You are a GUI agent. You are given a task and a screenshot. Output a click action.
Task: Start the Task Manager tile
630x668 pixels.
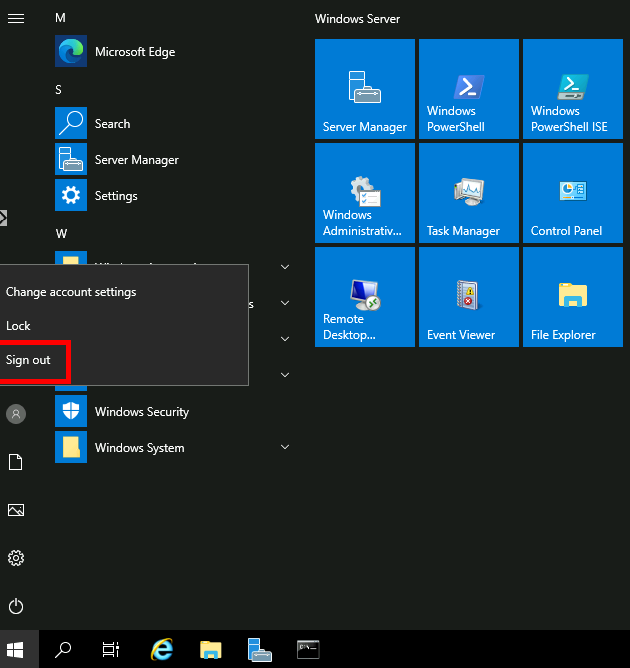click(469, 193)
